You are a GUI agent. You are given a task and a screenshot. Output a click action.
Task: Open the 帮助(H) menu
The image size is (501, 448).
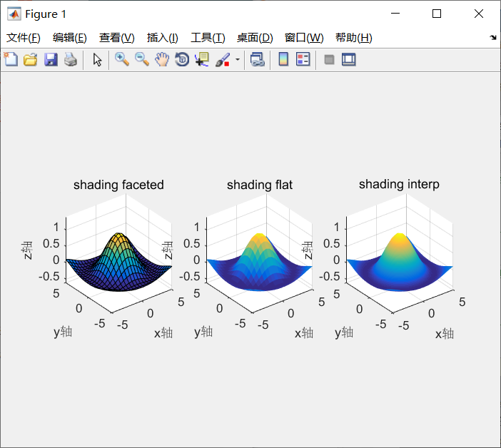tap(354, 38)
